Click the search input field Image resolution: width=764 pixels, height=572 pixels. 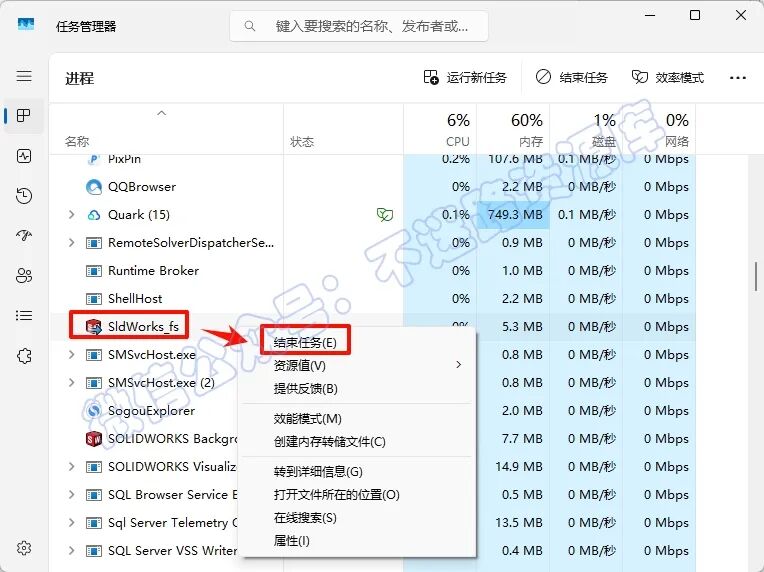pos(359,26)
